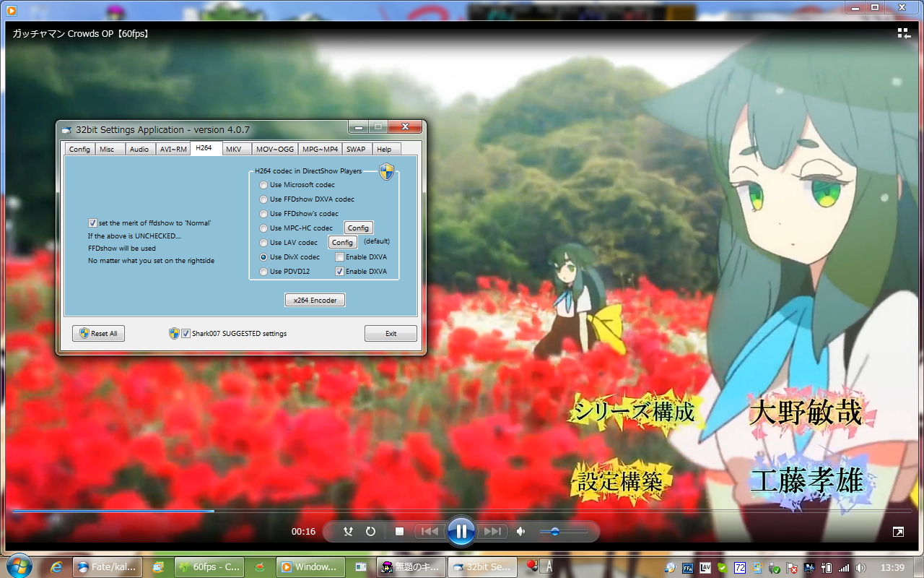Click the battery power tray icon
924x578 pixels.
pos(827,567)
